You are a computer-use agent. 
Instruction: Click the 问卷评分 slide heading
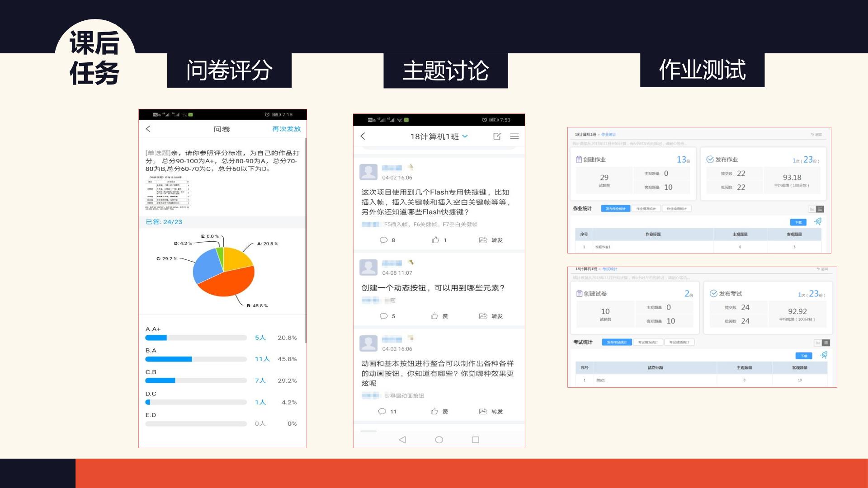pyautogui.click(x=229, y=70)
